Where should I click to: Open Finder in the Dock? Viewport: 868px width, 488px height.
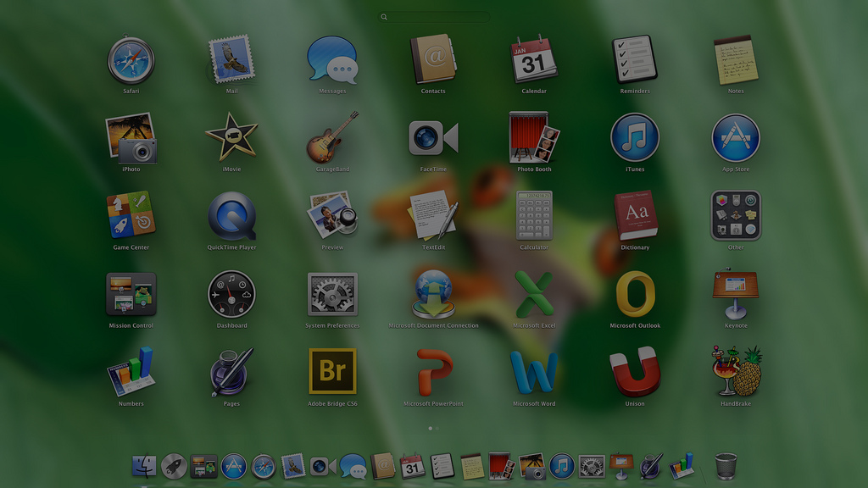144,467
